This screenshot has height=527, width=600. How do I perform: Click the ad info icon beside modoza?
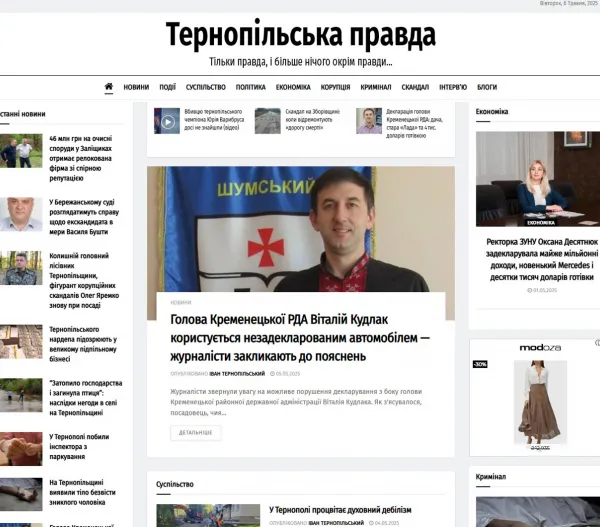tap(597, 343)
